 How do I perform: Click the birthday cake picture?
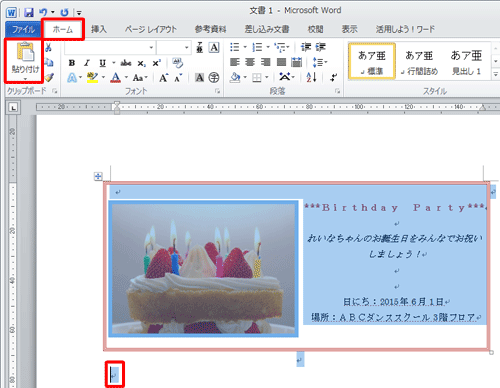coord(203,268)
